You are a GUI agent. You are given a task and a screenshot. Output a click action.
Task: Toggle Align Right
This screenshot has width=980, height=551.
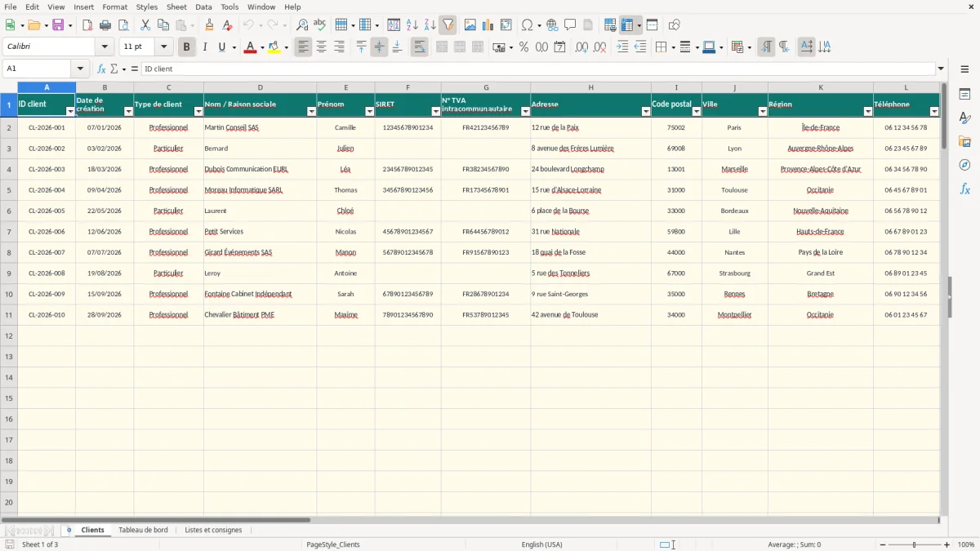click(x=339, y=47)
